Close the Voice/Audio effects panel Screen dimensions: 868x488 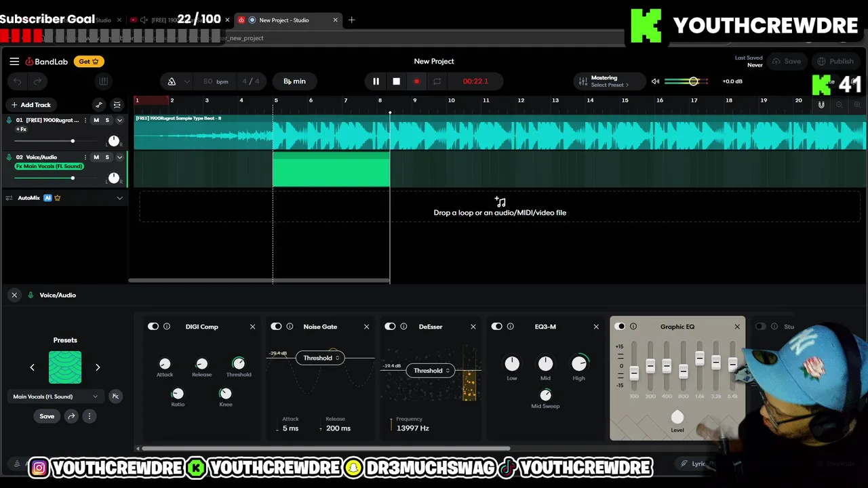coord(14,295)
